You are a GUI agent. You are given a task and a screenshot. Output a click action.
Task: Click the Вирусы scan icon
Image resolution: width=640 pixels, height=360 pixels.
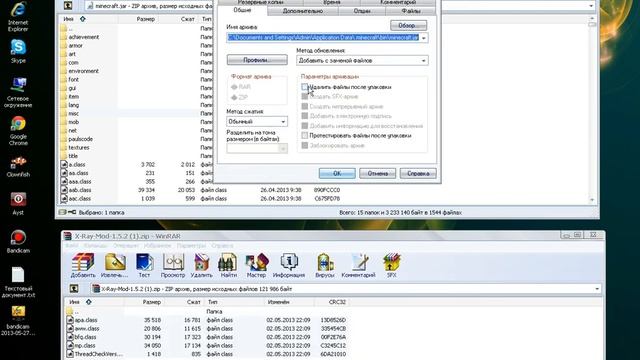[x=325, y=265]
